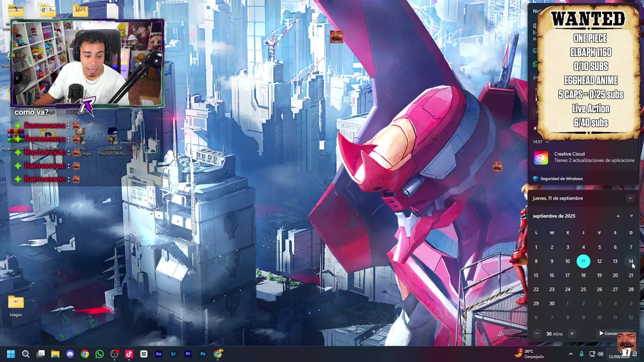Image resolution: width=644 pixels, height=362 pixels.
Task: Launch Adobe Photoshop from taskbar
Action: click(x=203, y=354)
